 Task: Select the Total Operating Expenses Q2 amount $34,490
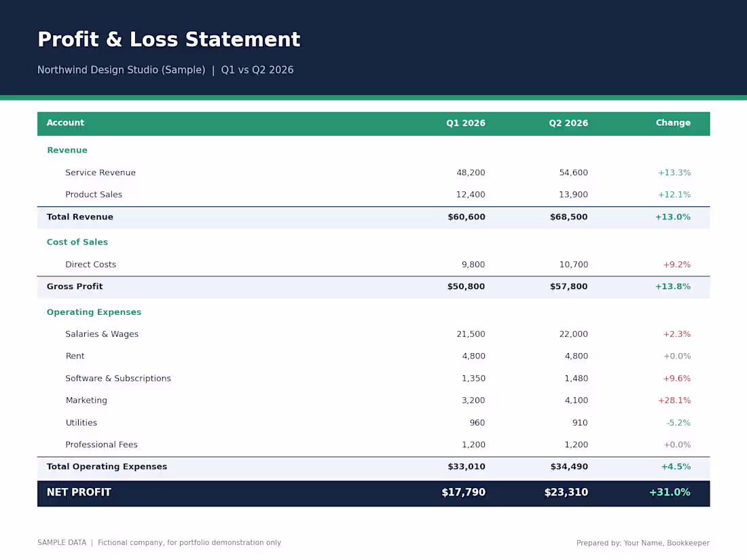(x=569, y=466)
